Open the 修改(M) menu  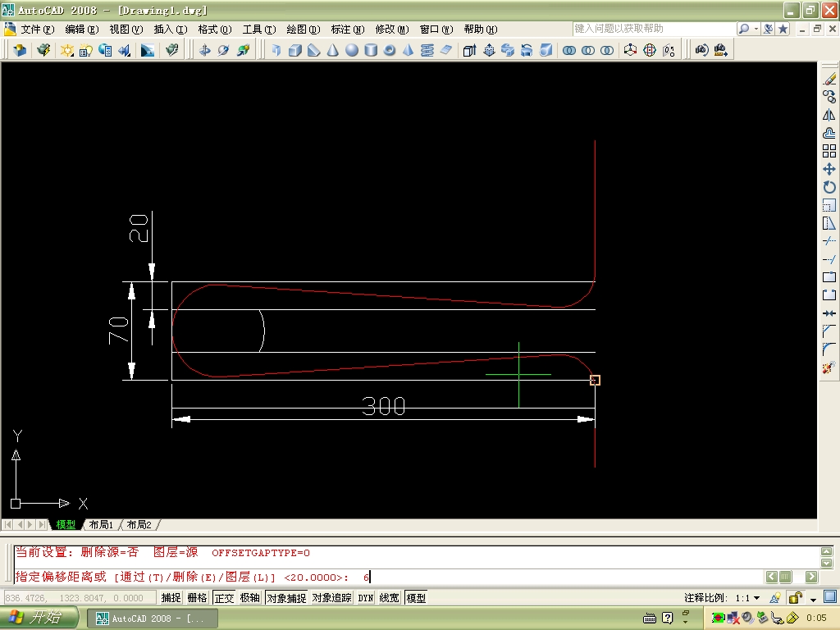tap(392, 30)
